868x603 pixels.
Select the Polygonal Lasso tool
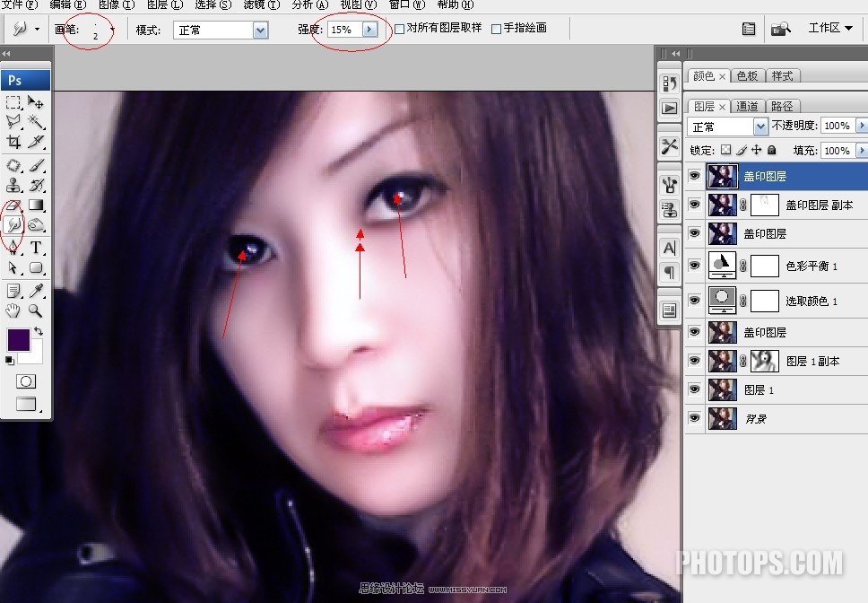tap(13, 122)
